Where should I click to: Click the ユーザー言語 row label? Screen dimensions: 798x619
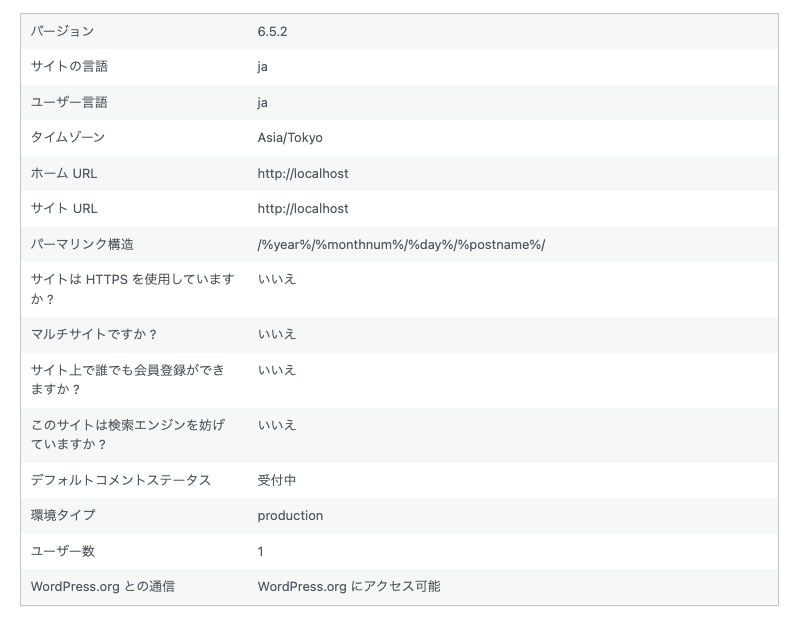(69, 102)
